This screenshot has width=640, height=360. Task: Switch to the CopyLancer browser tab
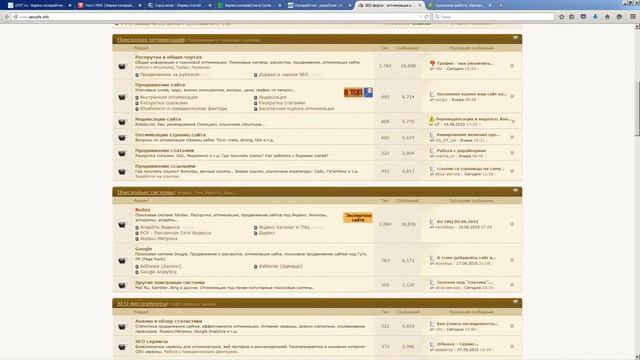(x=180, y=5)
